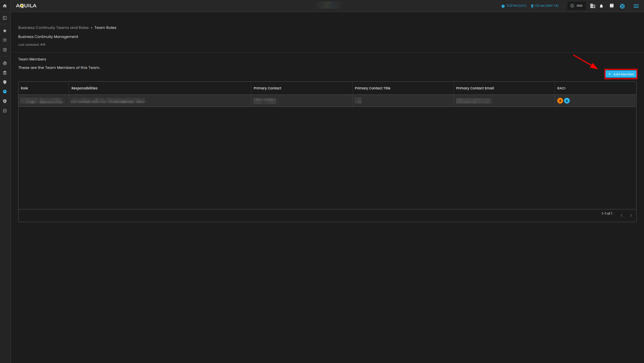Image resolution: width=644 pixels, height=363 pixels.
Task: Open the notifications bell icon
Action: (x=601, y=6)
